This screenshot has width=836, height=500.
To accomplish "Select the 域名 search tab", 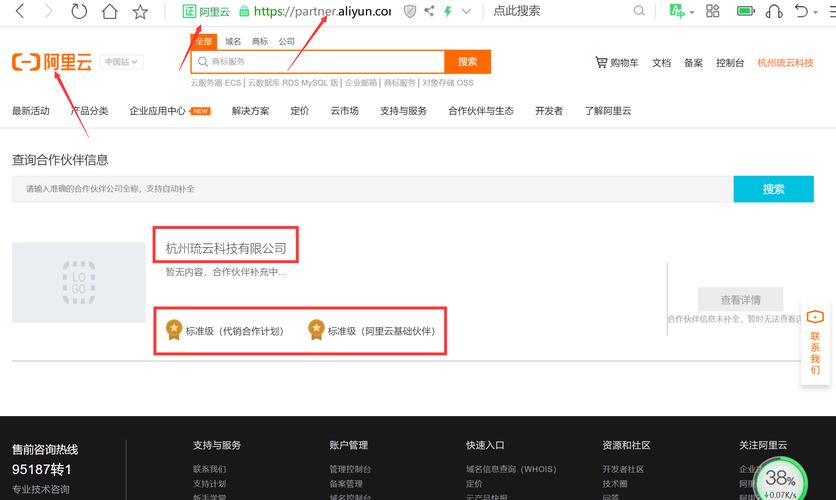I will (x=233, y=42).
